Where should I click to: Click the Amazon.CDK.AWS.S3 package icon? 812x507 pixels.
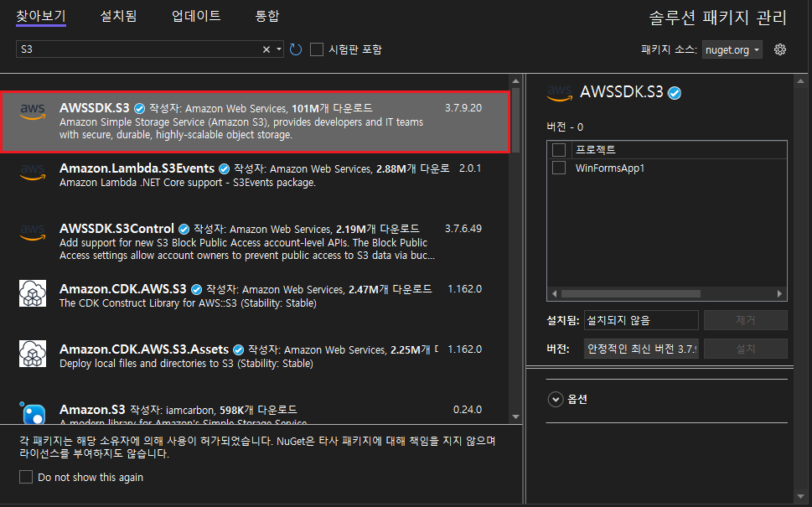33,293
